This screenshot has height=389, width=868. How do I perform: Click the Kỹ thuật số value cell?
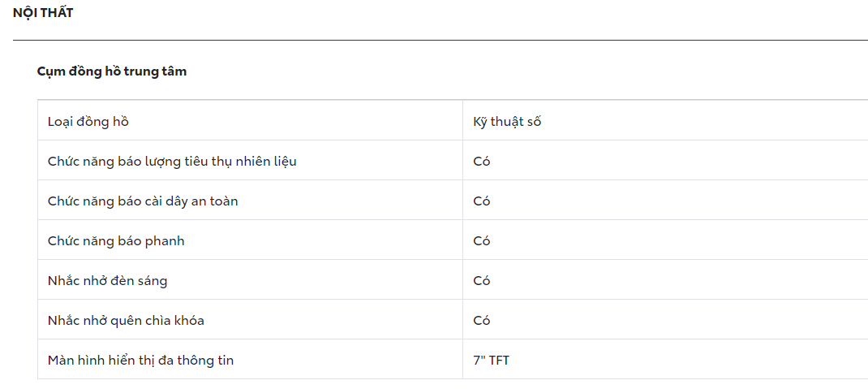point(507,122)
